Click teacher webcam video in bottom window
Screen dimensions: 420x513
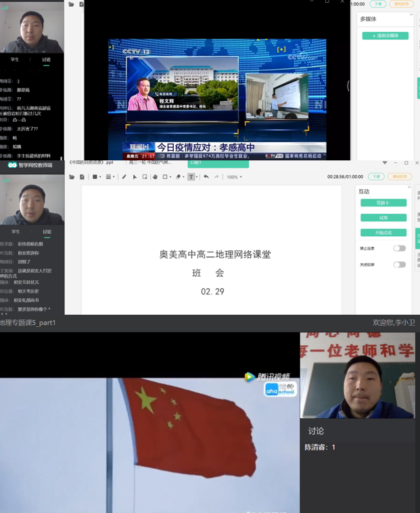[358, 375]
